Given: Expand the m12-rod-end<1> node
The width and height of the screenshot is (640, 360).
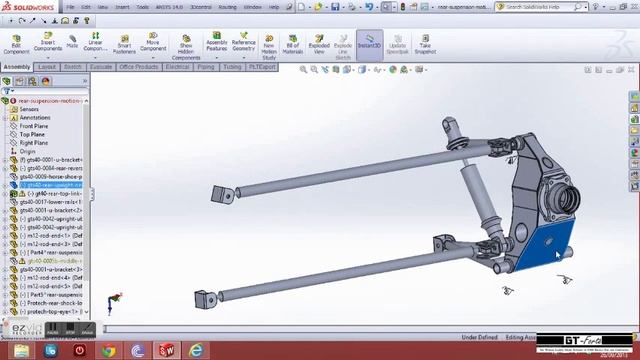Looking at the screenshot, I should 5,236.
